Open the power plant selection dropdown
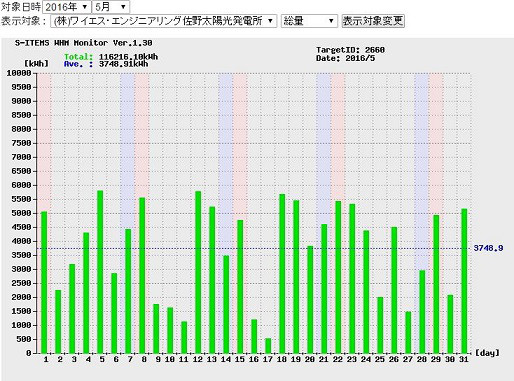Viewport: 514px width, 381px height. pos(163,21)
